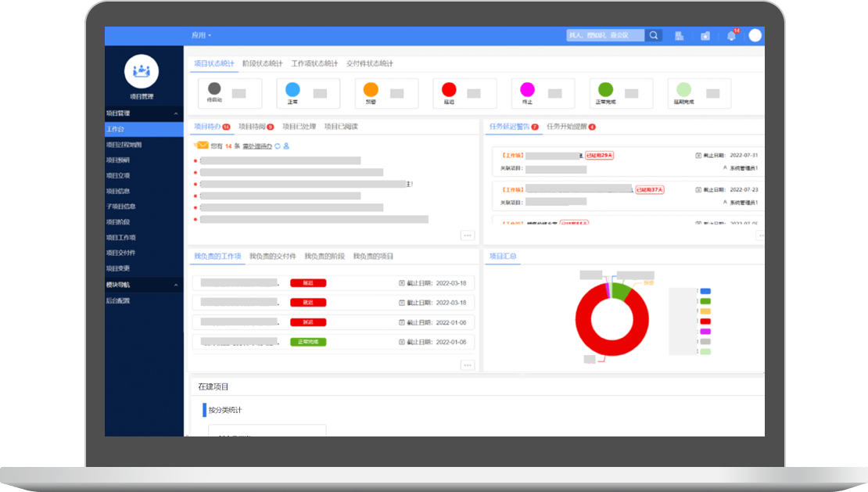Click more button in 我负责的工作项 panel
868x492 pixels.
click(467, 365)
